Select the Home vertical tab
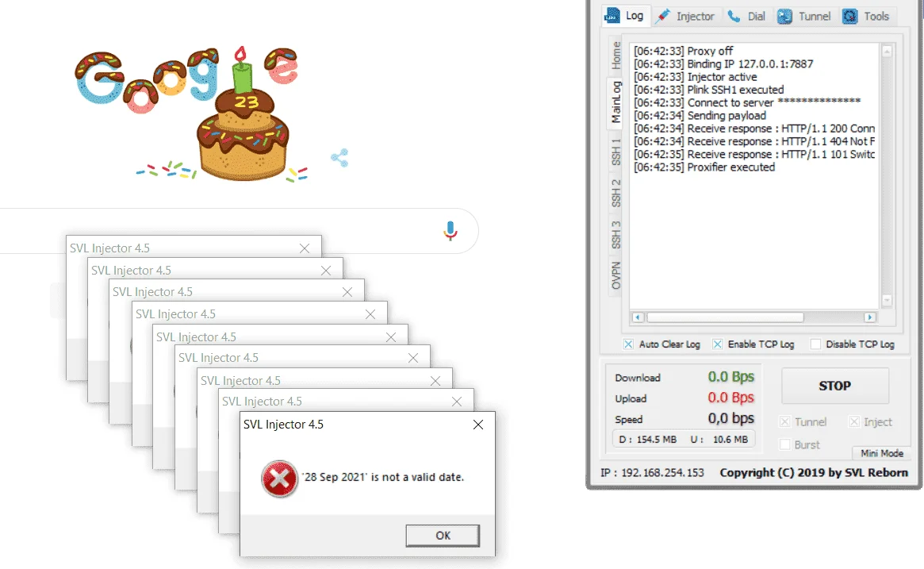924x569 pixels. pyautogui.click(x=615, y=55)
